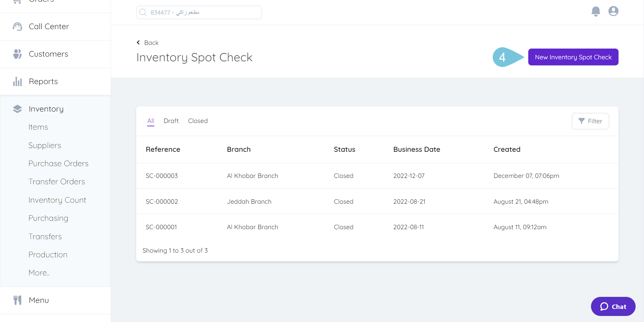Open Purchase Orders in sidebar
The height and width of the screenshot is (322, 644).
58,164
